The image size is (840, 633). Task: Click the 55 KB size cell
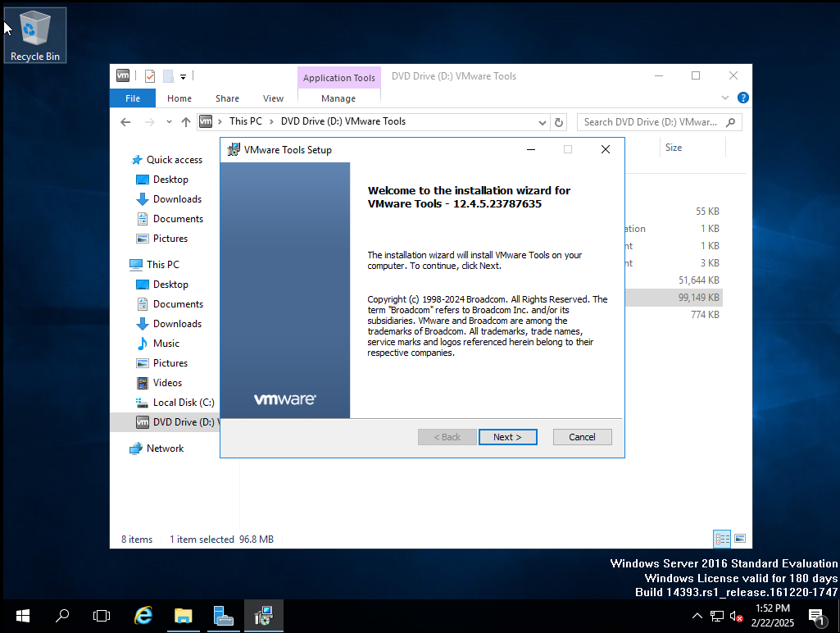coord(707,212)
